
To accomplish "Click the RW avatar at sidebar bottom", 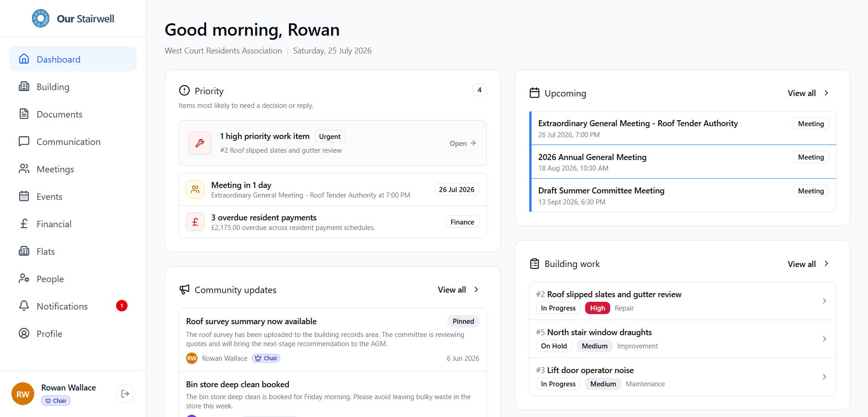I will point(23,394).
